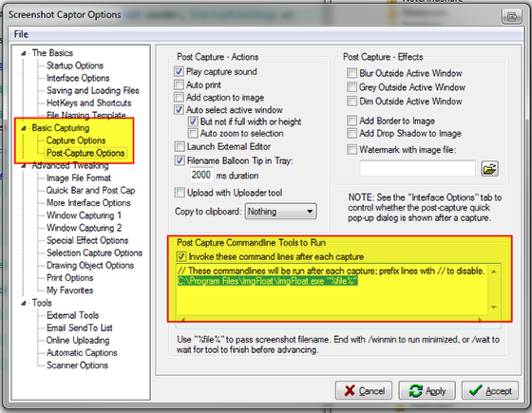Screen dimensions: 532x413
Task: Click the watermark image file text field
Action: tap(417, 169)
